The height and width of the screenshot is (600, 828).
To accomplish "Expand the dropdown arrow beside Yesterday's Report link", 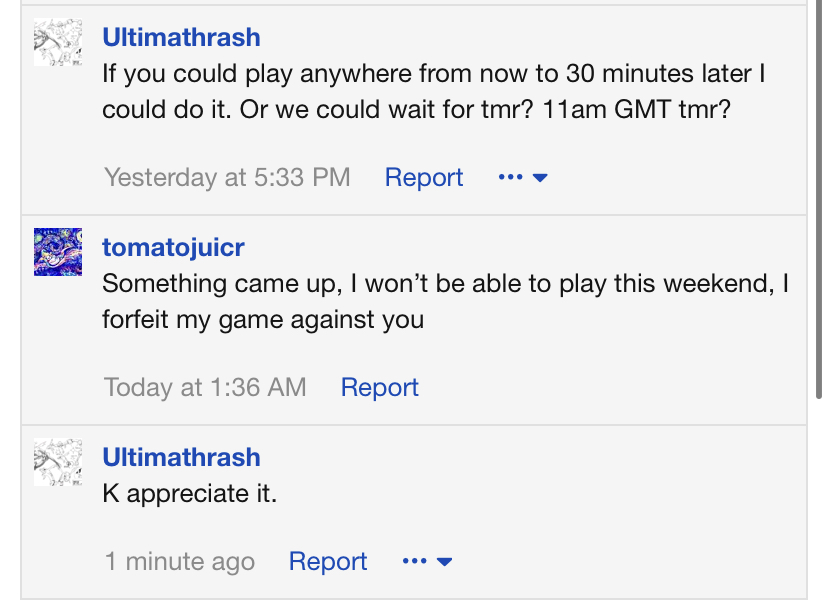I will (541, 178).
